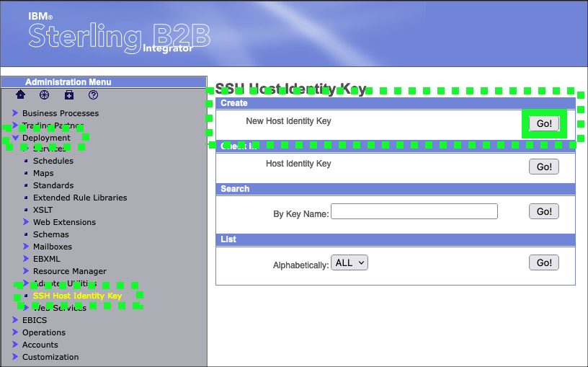588x367 pixels.
Task: Click the IBM Sterling B2B Integrator logo
Action: pyautogui.click(x=119, y=35)
